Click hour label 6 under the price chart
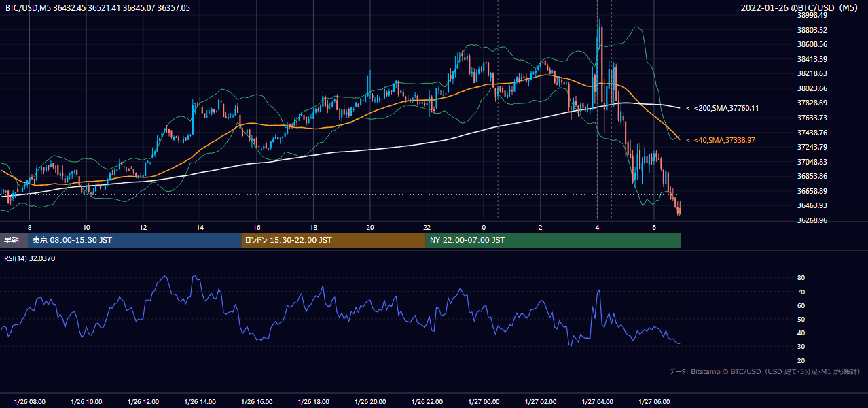This screenshot has width=868, height=408. [x=653, y=227]
